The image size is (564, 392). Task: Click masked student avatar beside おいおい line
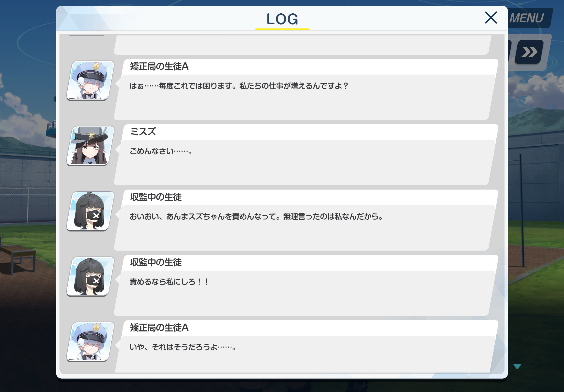[90, 211]
